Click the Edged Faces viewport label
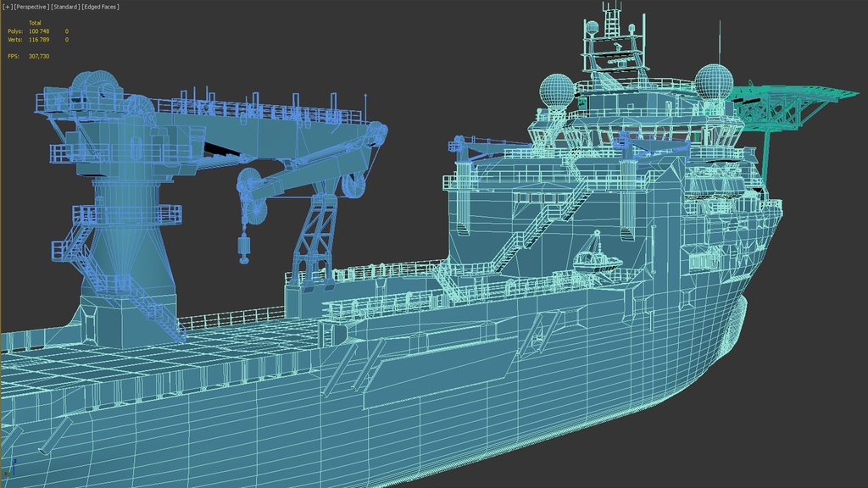 [100, 7]
